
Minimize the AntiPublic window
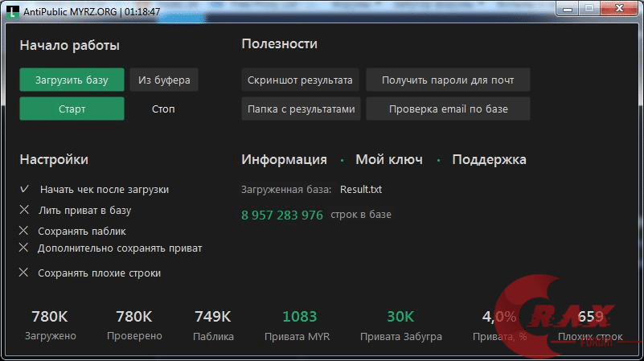(x=568, y=9)
